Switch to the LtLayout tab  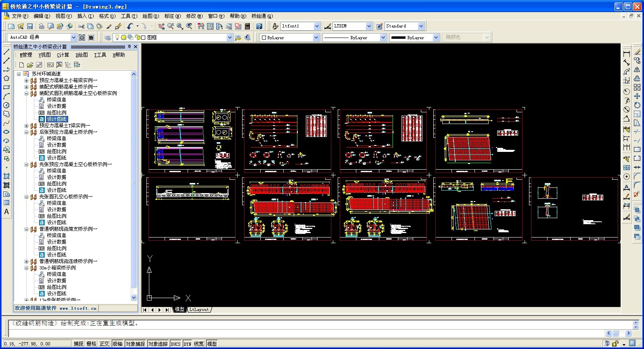tap(199, 310)
